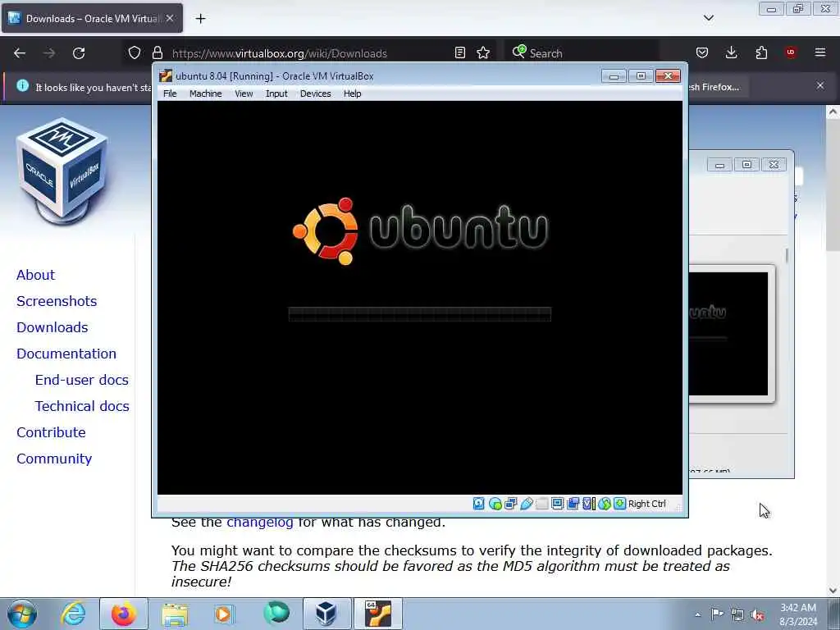Switch to VirtualBox Manager cube in taskbar
This screenshot has width=840, height=630.
tap(326, 614)
